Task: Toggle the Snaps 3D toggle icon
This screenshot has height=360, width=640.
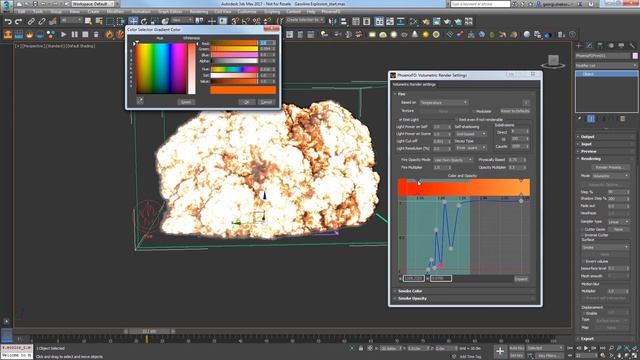Action: [235, 21]
